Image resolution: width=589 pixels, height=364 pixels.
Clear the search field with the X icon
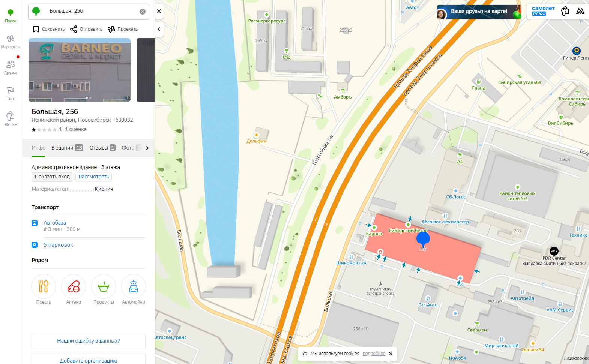(143, 11)
